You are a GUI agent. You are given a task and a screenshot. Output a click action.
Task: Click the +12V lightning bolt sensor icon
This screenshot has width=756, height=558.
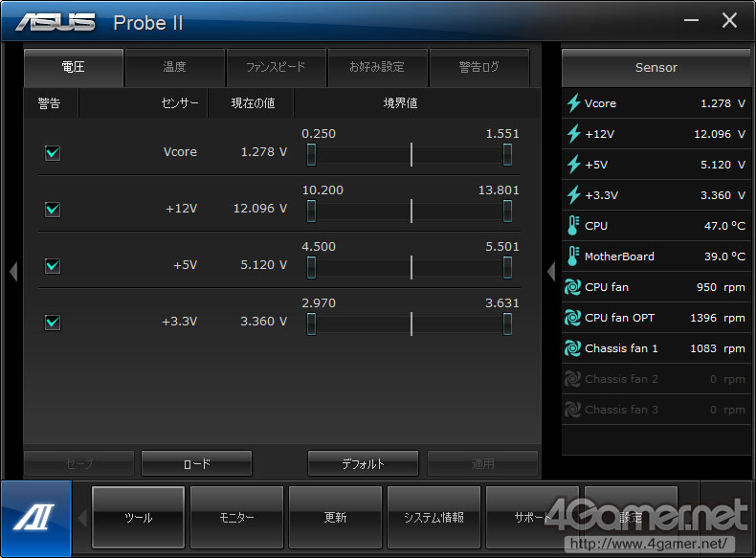(x=573, y=134)
